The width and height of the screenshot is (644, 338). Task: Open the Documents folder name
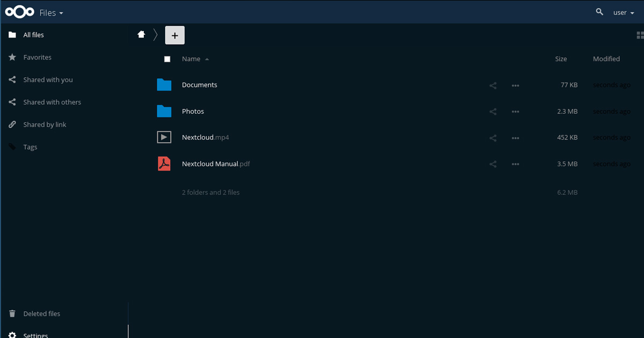200,85
